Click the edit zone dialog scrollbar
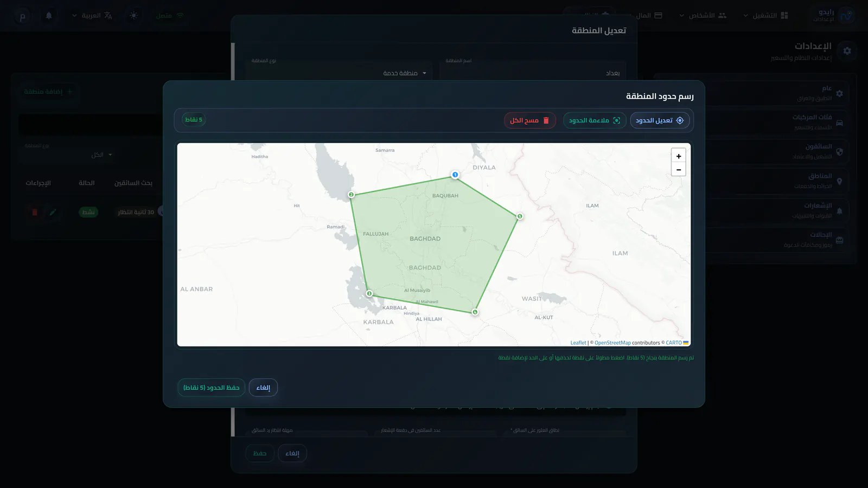 coord(233,239)
